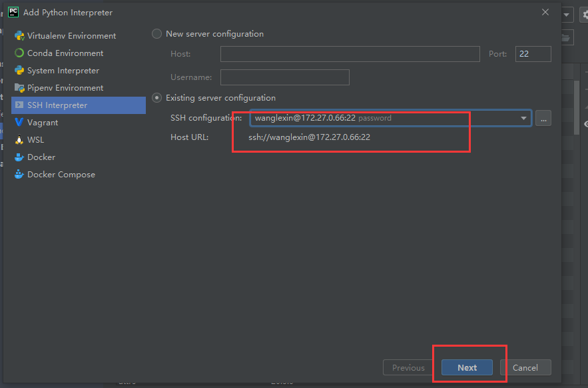Open Pipenv Environment settings
Viewport: 588px width, 388px height.
pos(79,87)
